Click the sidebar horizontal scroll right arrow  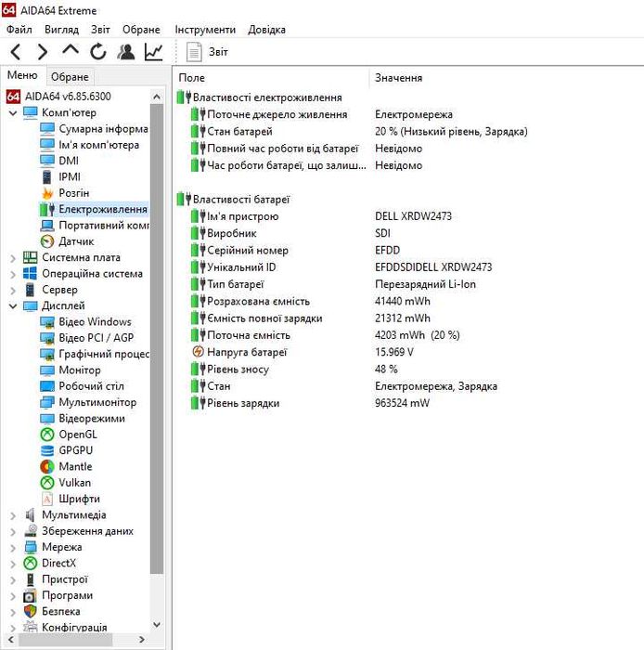tap(142, 640)
